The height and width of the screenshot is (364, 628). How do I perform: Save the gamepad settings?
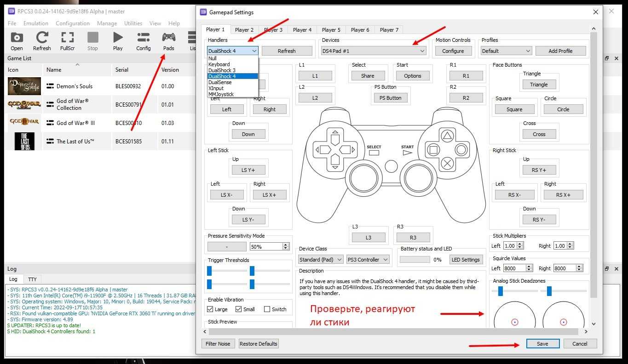click(542, 344)
